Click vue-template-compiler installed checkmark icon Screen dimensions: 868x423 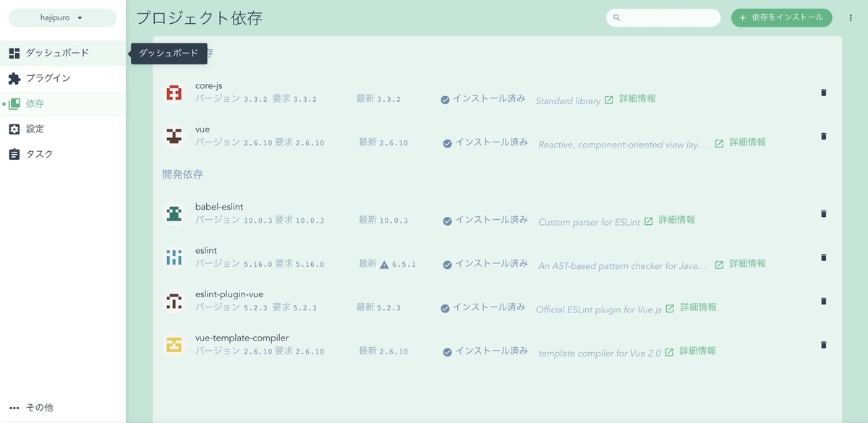coord(448,352)
